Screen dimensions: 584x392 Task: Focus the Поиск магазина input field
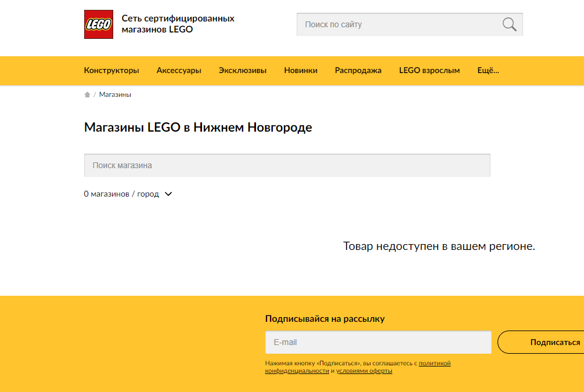click(287, 165)
